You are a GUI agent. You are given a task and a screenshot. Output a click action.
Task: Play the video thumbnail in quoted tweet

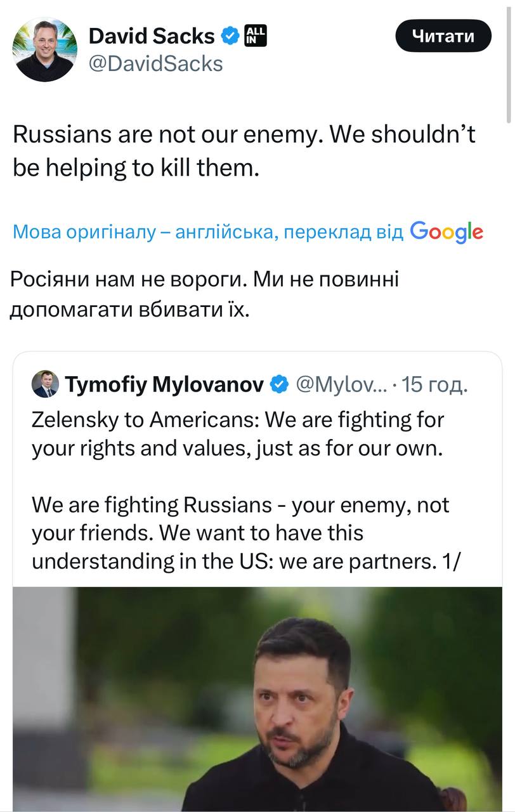click(x=257, y=698)
